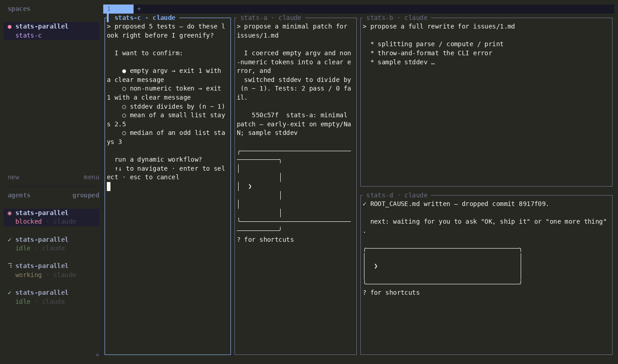Click the working agent spinner icon
The image size is (618, 364).
(x=10, y=266)
